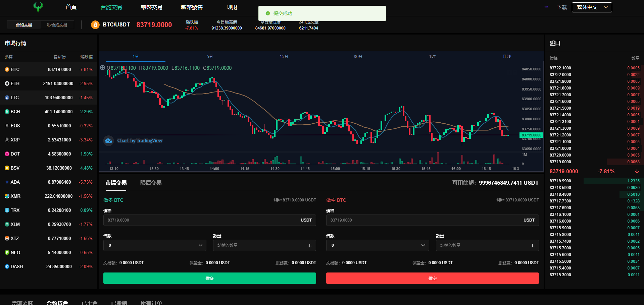Image resolution: width=644 pixels, height=305 pixels.
Task: Open the 倍數 dropdown under 做空 BTC
Action: click(x=378, y=245)
